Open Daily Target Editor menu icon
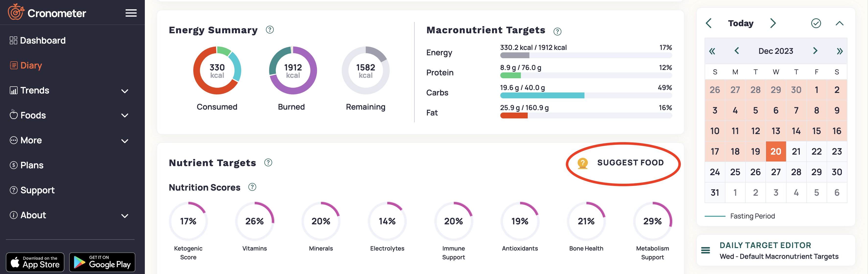868x274 pixels. [706, 251]
